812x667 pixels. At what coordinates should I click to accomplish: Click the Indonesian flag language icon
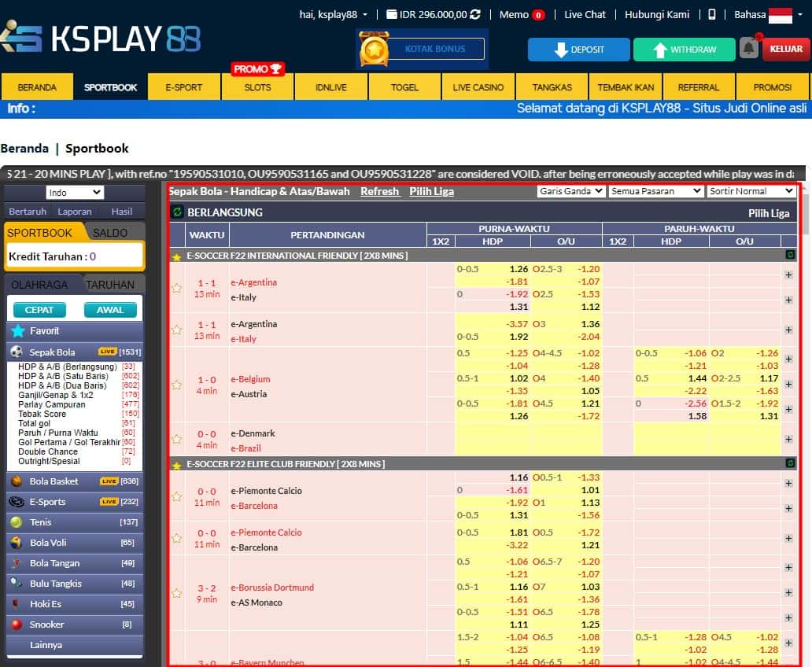coord(780,15)
